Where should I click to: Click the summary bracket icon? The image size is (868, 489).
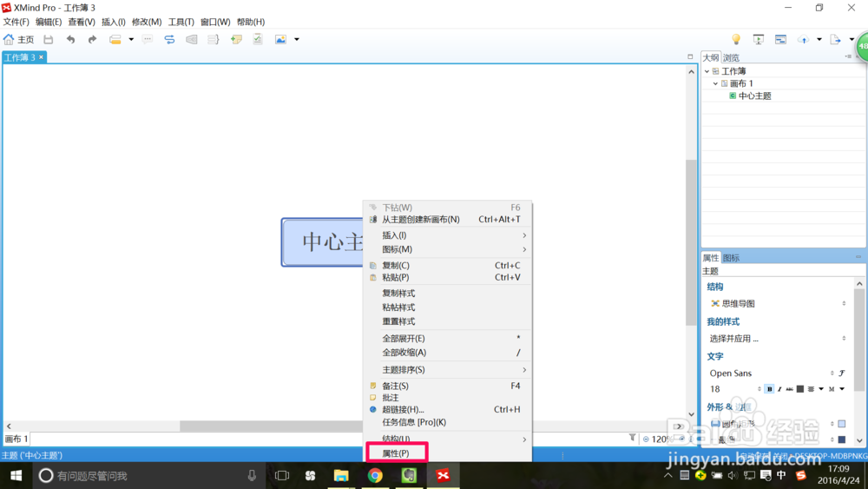click(x=214, y=39)
